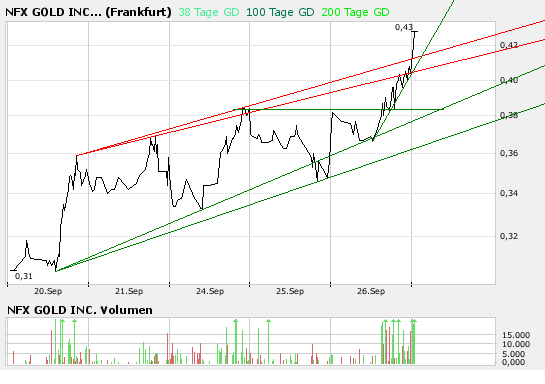
Task: Click the 0,31 low price label
Action: (x=24, y=276)
